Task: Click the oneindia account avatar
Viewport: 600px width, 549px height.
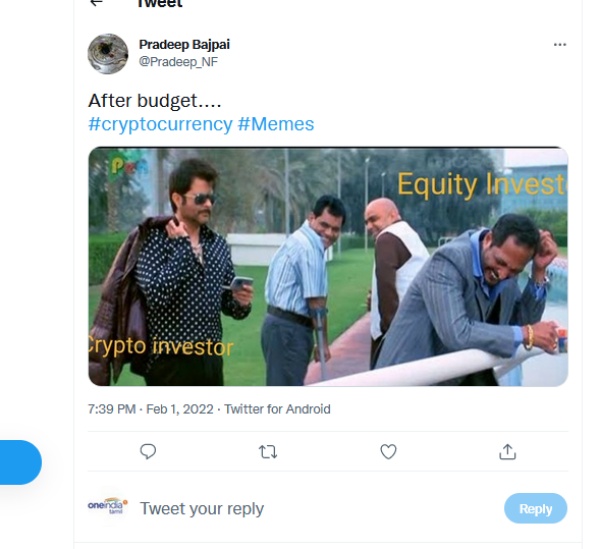Action: click(109, 507)
